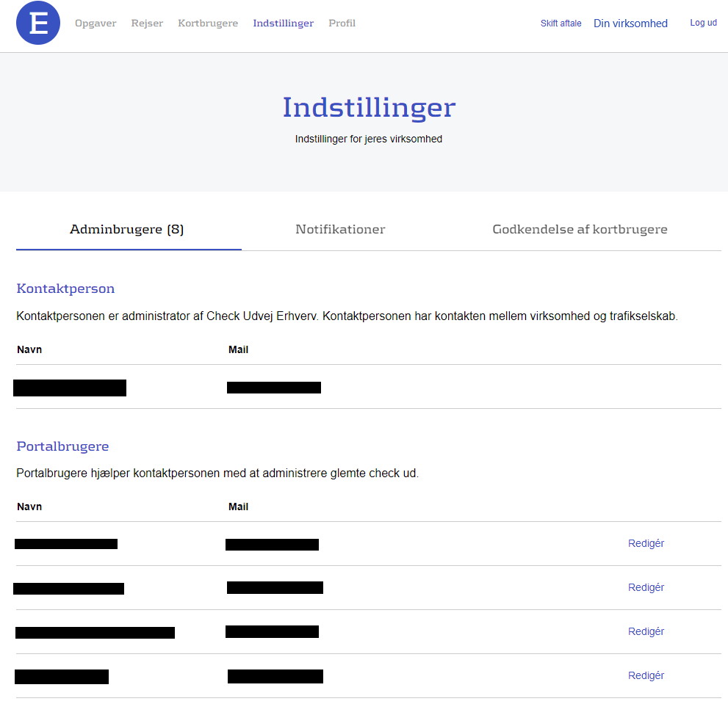Select Indstillinger in the top navigation

tap(283, 23)
